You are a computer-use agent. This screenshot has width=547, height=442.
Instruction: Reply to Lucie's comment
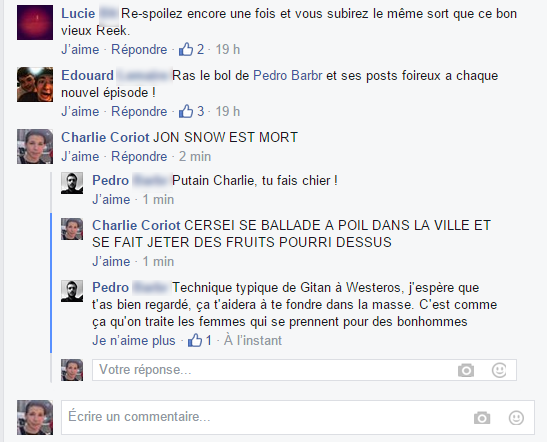pos(139,50)
